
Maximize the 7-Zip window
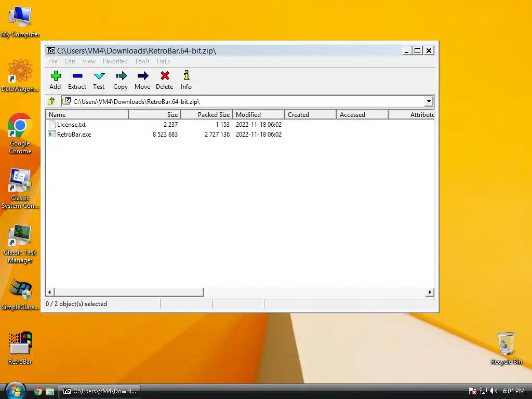417,50
